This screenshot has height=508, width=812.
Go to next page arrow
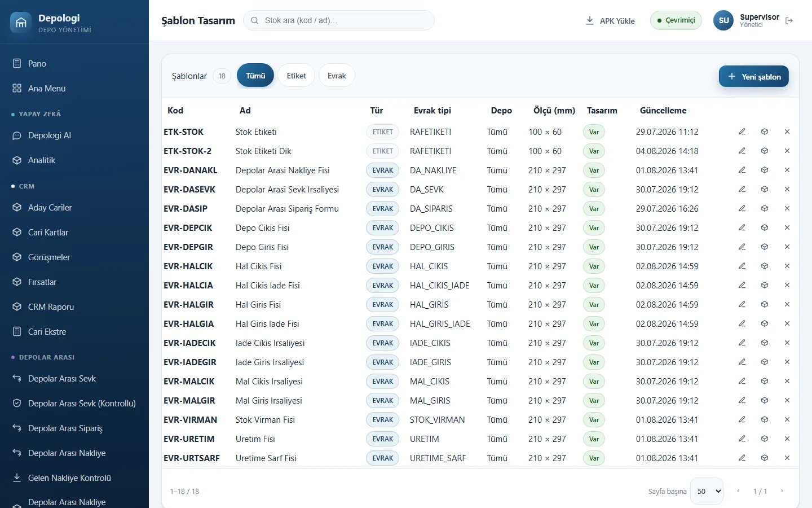782,491
